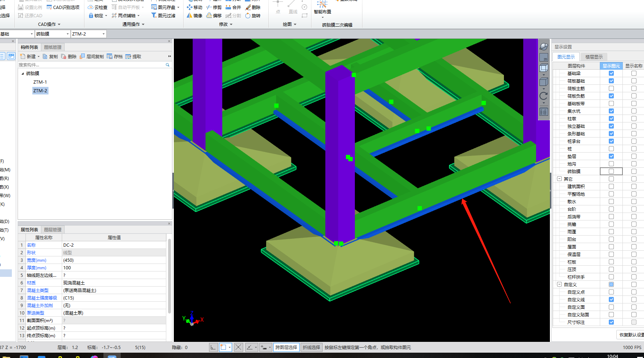Switch to the 图层管理 tab in properties panel
The height and width of the screenshot is (358, 644).
pos(53,230)
